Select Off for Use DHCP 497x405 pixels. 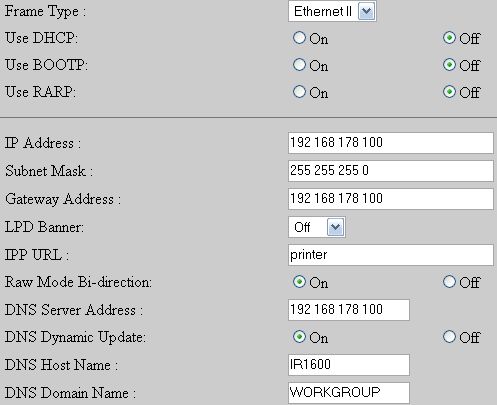(x=449, y=38)
